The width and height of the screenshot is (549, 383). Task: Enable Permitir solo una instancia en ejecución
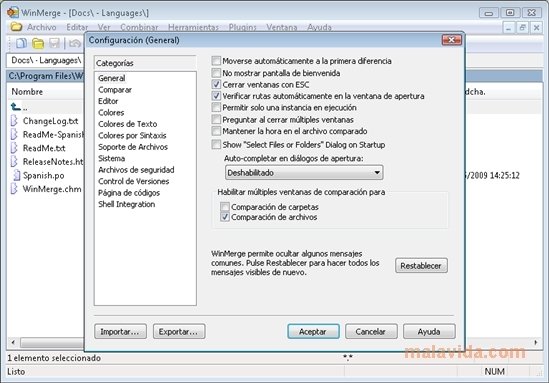(216, 107)
